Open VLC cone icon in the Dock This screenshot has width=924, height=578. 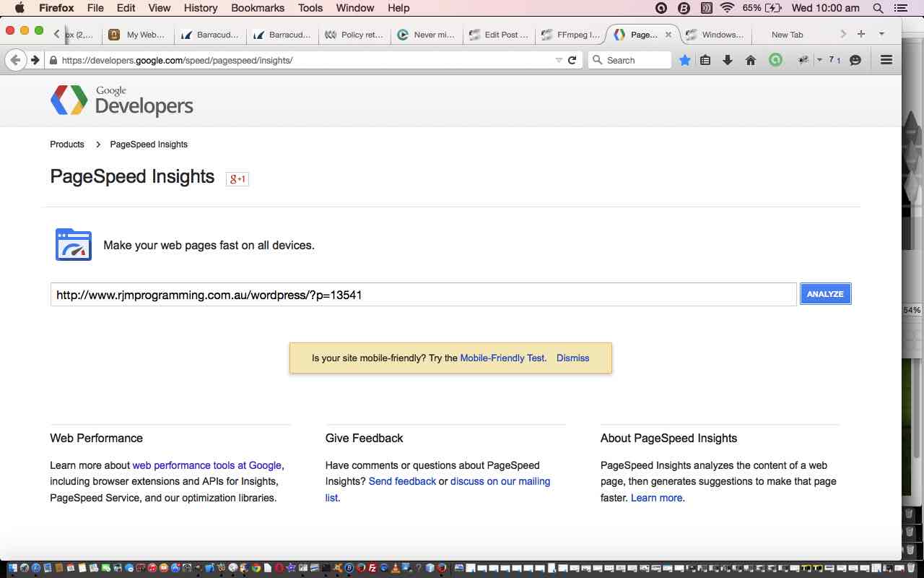pos(396,568)
